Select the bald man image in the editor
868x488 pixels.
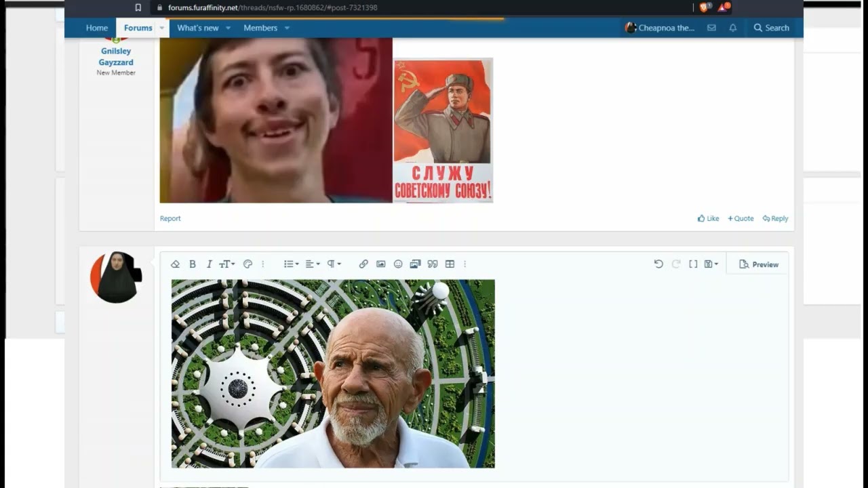click(x=333, y=373)
